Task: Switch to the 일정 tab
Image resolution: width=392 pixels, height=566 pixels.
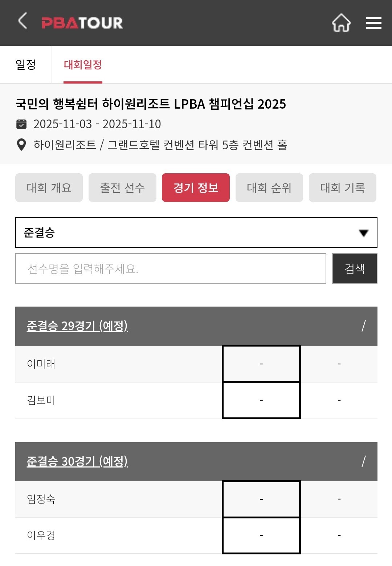Action: [26, 65]
